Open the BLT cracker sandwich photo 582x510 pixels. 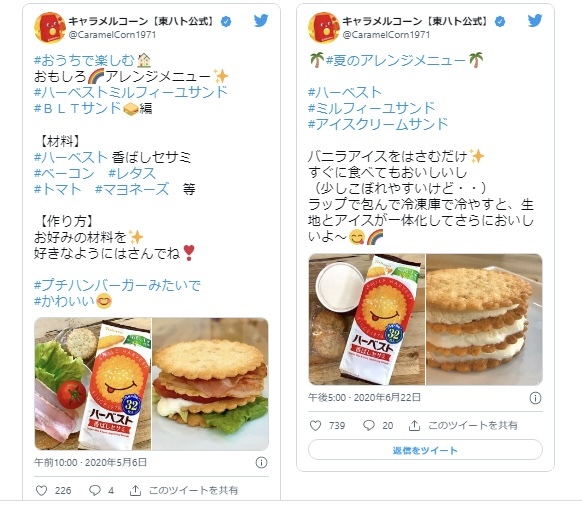click(x=210, y=384)
